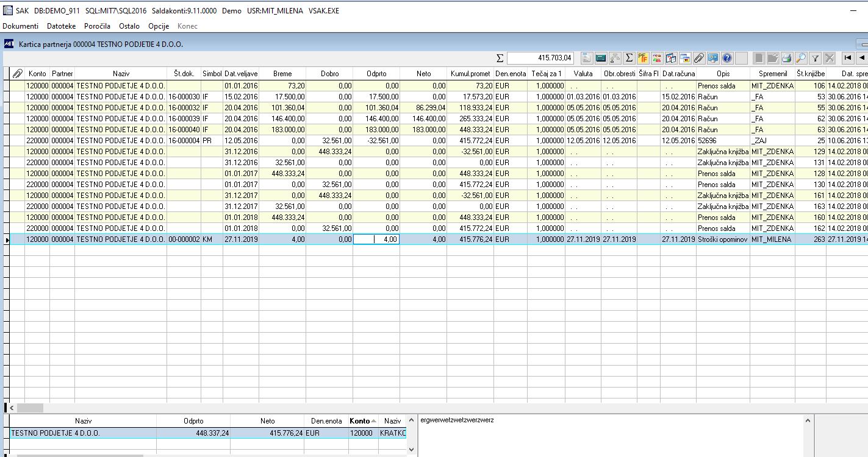The height and width of the screenshot is (457, 868).
Task: Click the greyed open folder icon
Action: point(773,58)
